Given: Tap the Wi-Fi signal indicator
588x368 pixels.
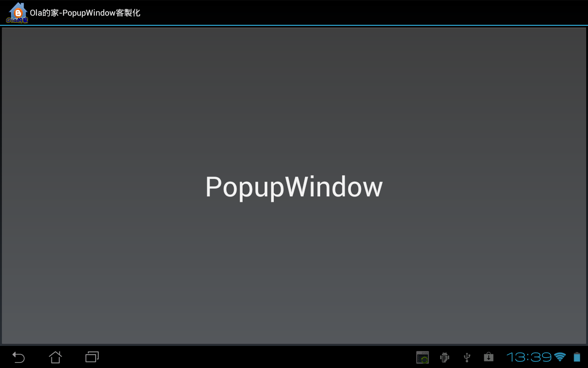Looking at the screenshot, I should (x=560, y=357).
